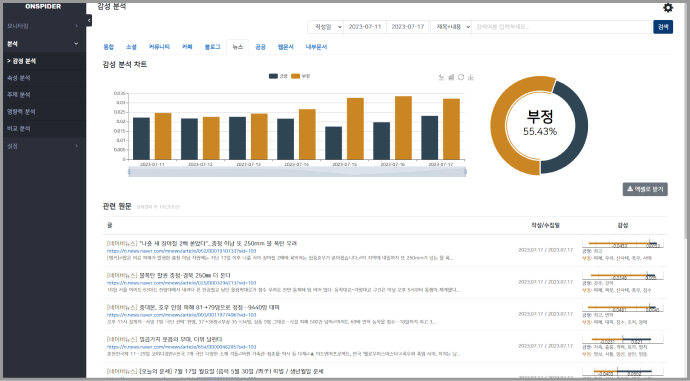The image size is (690, 381).
Task: Collapse the 분석 sidebar menu
Action: 43,44
